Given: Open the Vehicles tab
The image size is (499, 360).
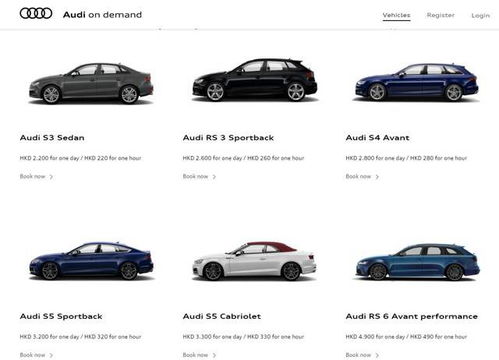Looking at the screenshot, I should click(396, 15).
